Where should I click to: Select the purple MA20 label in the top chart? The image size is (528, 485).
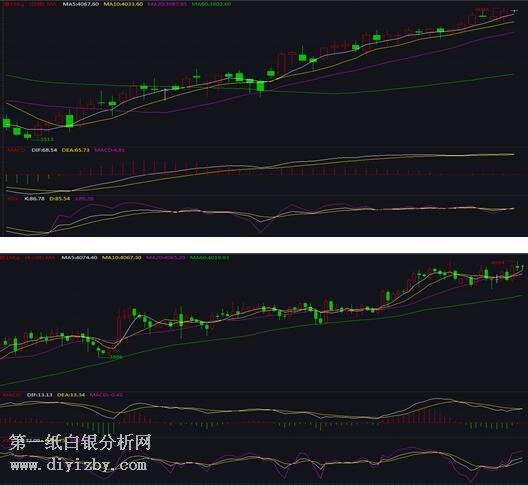[167, 4]
